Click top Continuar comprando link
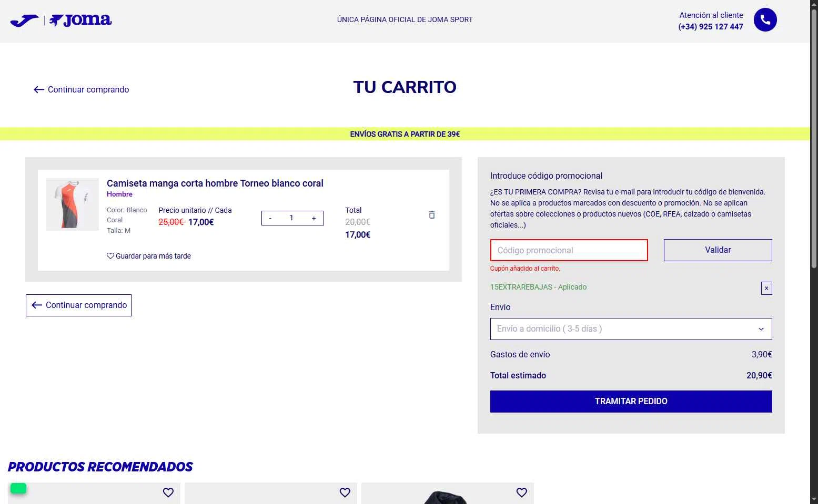The width and height of the screenshot is (818, 504). click(x=82, y=90)
